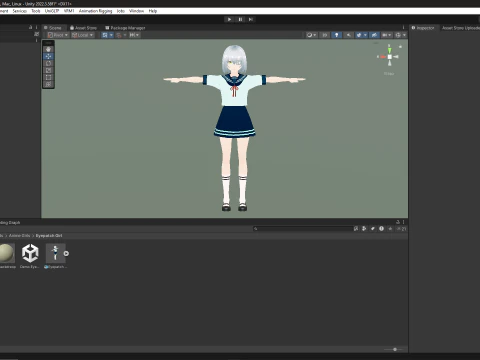
Task: Click the Eyepatch Girl breadcrumb folder
Action: [x=49, y=236]
